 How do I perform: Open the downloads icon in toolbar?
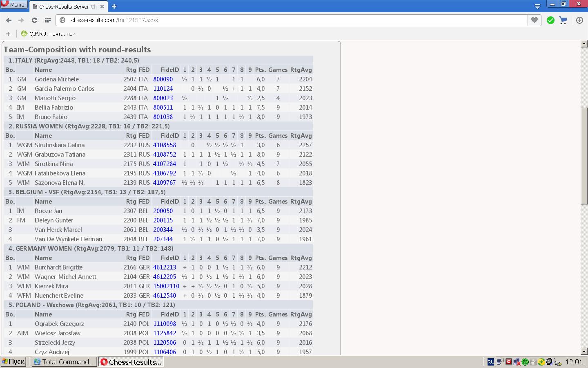[579, 20]
